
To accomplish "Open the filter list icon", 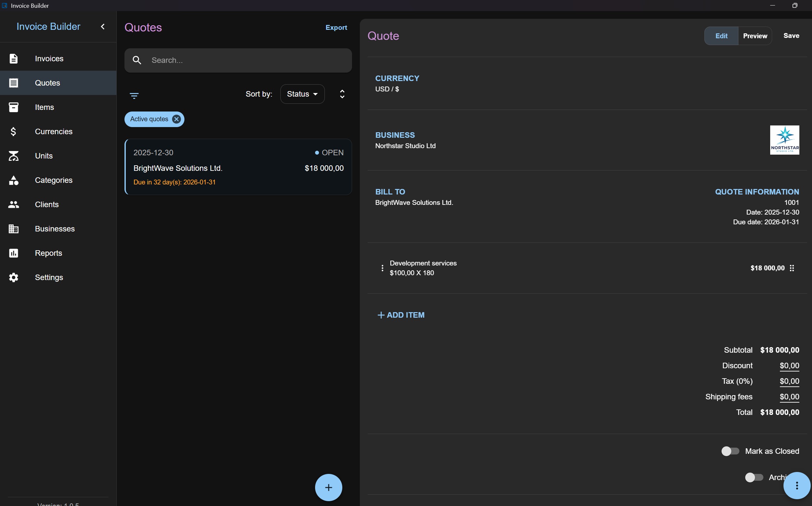I will pyautogui.click(x=134, y=96).
